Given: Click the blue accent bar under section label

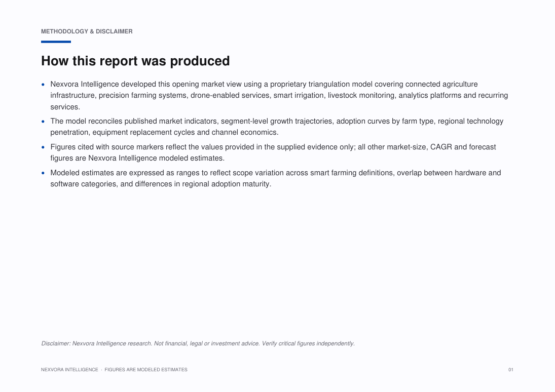Looking at the screenshot, I should click(x=56, y=42).
